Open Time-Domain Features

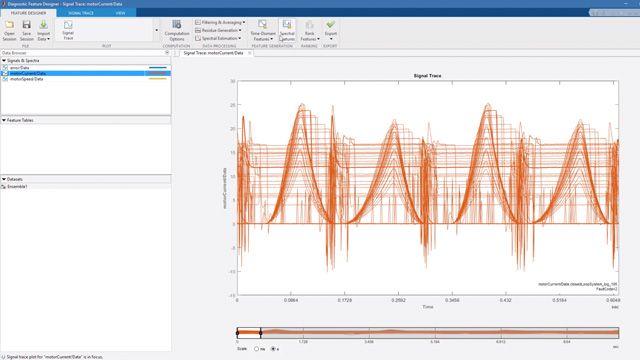tap(263, 31)
